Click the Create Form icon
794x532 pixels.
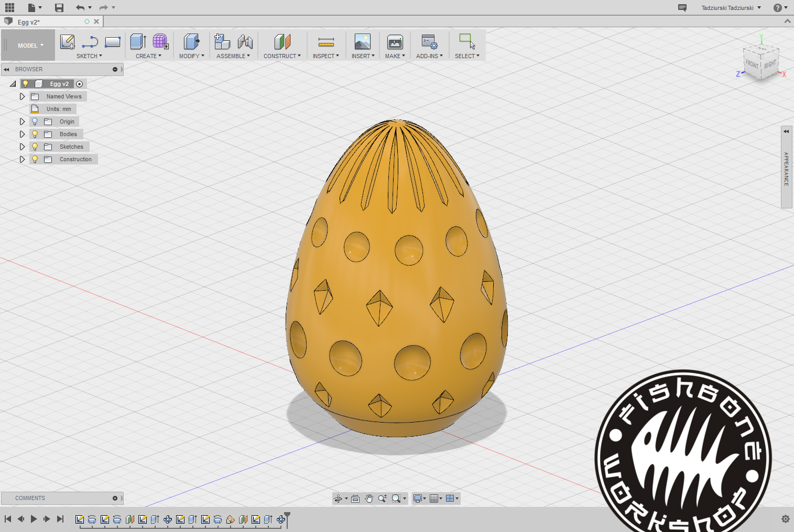point(160,42)
